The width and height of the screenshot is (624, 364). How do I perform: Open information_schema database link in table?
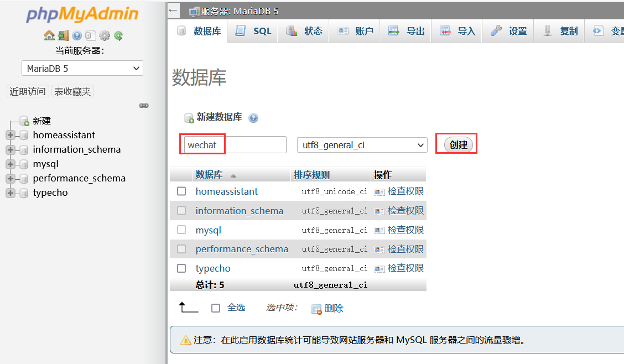tap(239, 211)
